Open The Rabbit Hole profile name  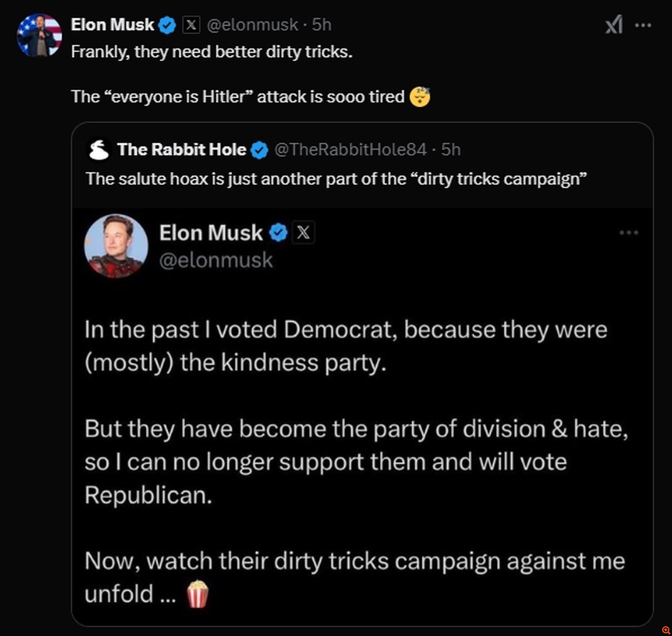[x=182, y=150]
